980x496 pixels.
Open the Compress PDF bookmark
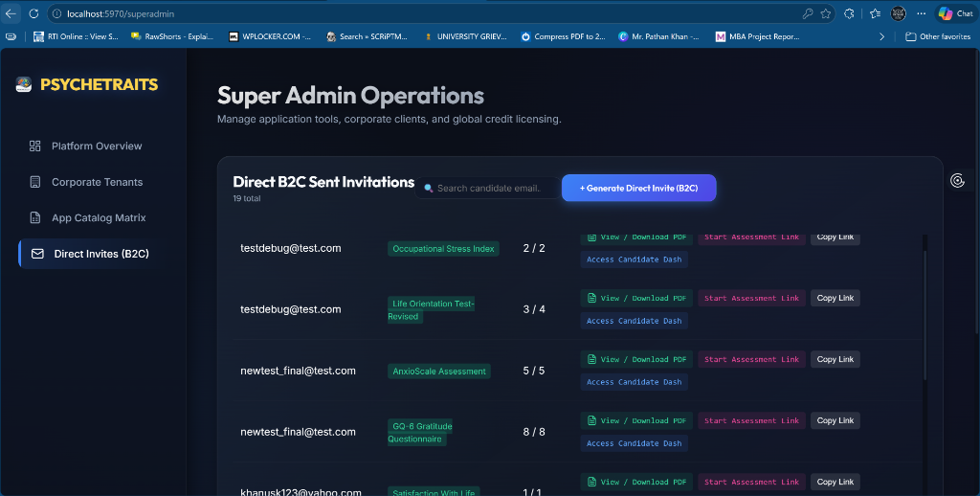[563, 37]
